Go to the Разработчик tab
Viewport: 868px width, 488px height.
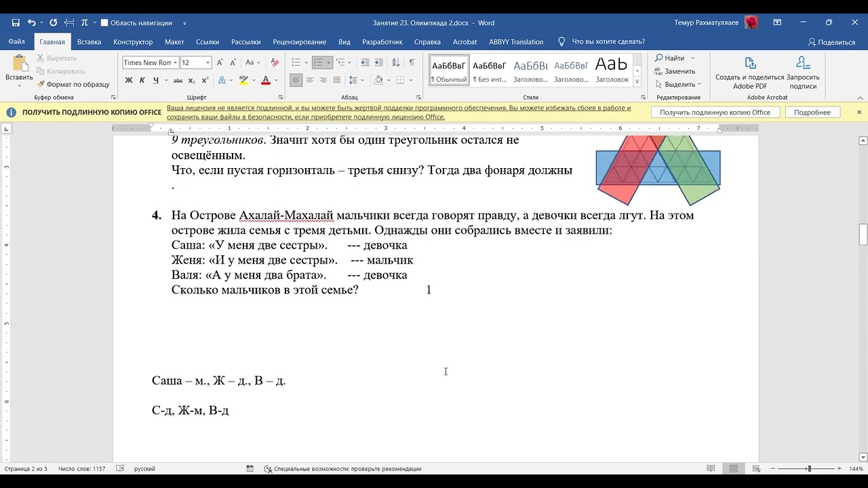pos(382,42)
